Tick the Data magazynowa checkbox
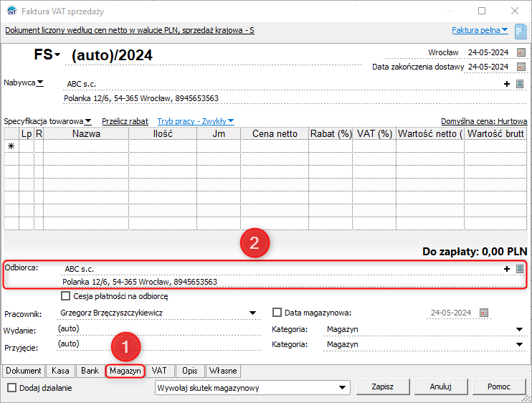 click(277, 313)
